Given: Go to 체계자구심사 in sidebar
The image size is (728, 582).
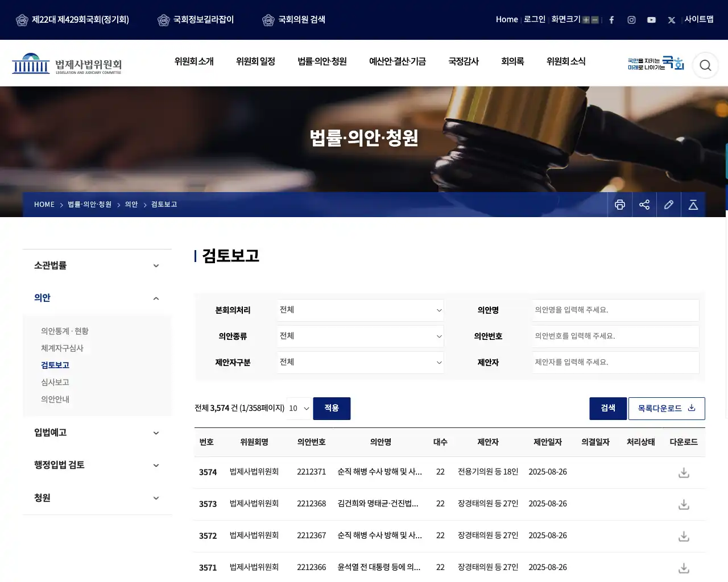Looking at the screenshot, I should coord(62,348).
